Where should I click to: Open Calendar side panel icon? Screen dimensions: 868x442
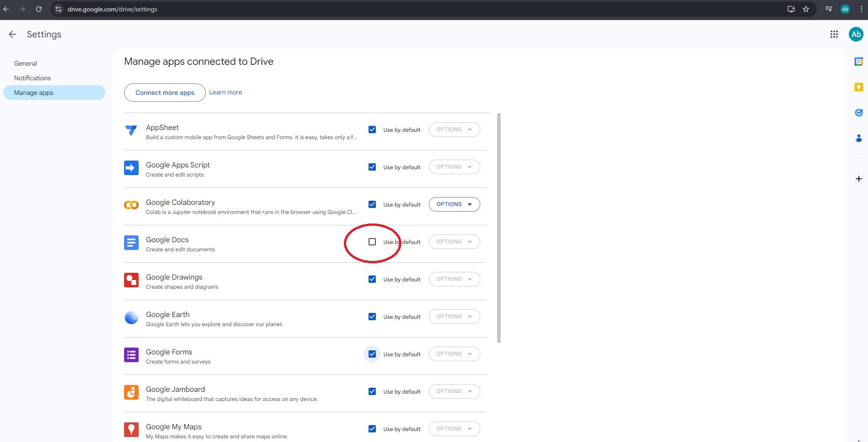858,62
